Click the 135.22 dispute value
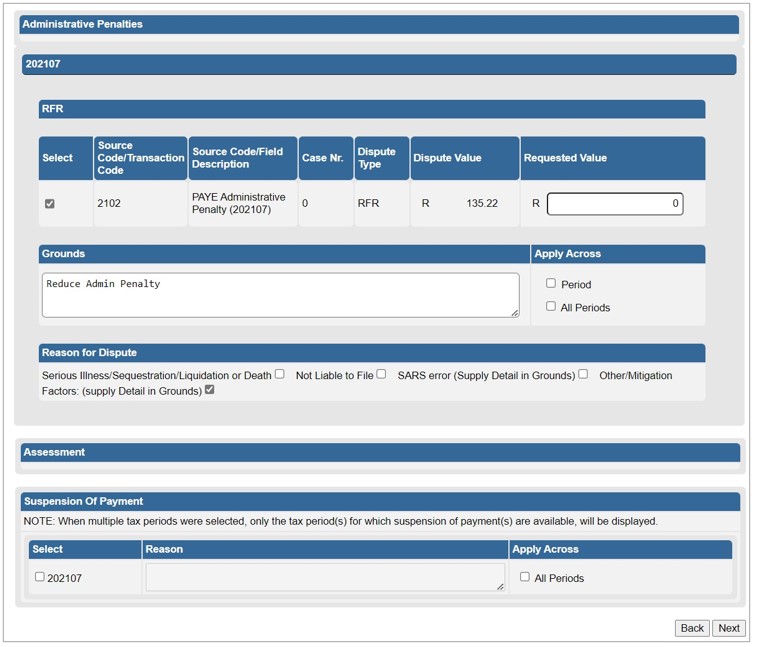Viewport: 762px width, 647px height. (x=482, y=204)
